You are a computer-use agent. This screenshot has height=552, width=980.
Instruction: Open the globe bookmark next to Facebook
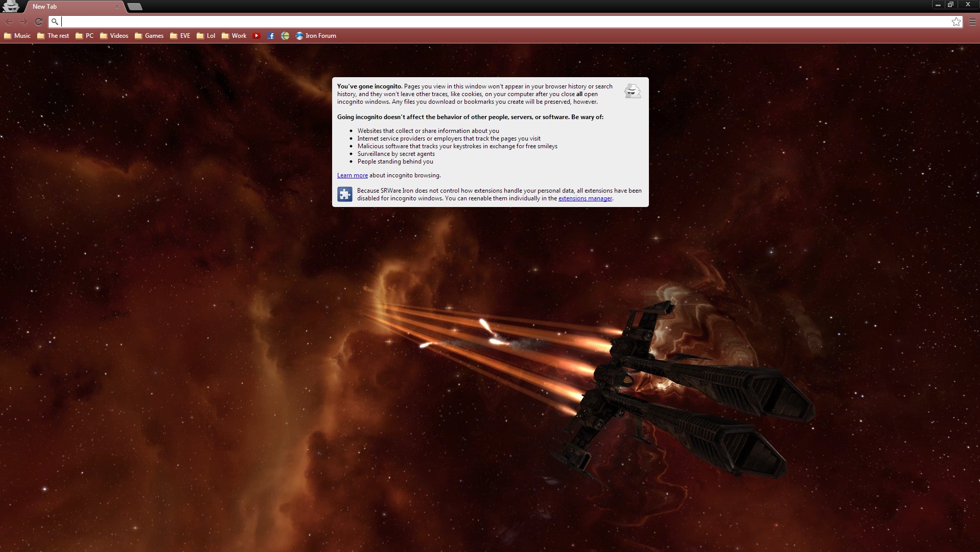(x=285, y=36)
